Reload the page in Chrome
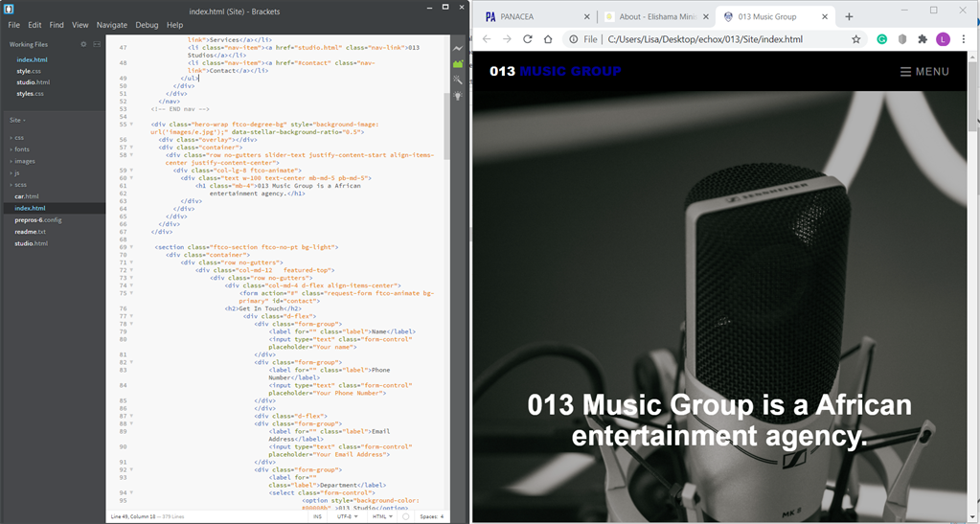 click(x=528, y=38)
